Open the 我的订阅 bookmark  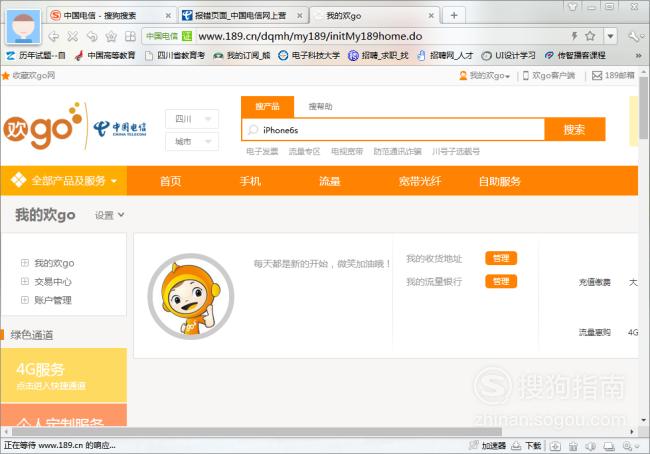242,55
